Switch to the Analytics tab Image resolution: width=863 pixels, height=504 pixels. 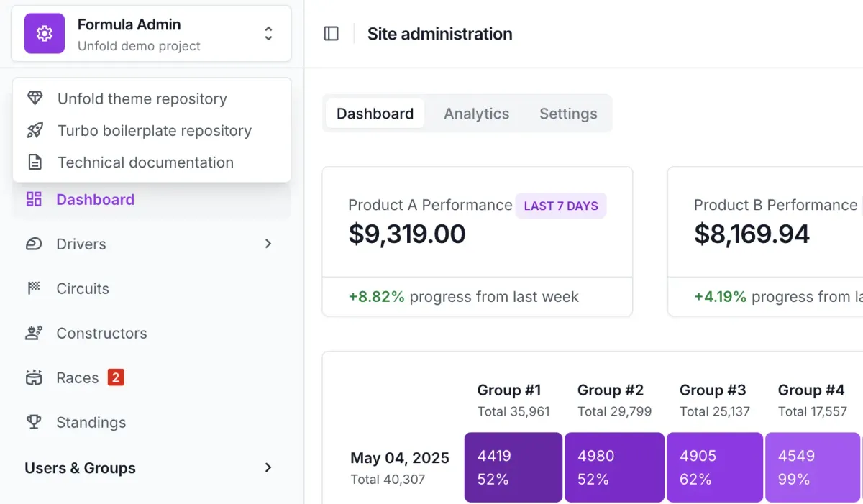tap(476, 114)
